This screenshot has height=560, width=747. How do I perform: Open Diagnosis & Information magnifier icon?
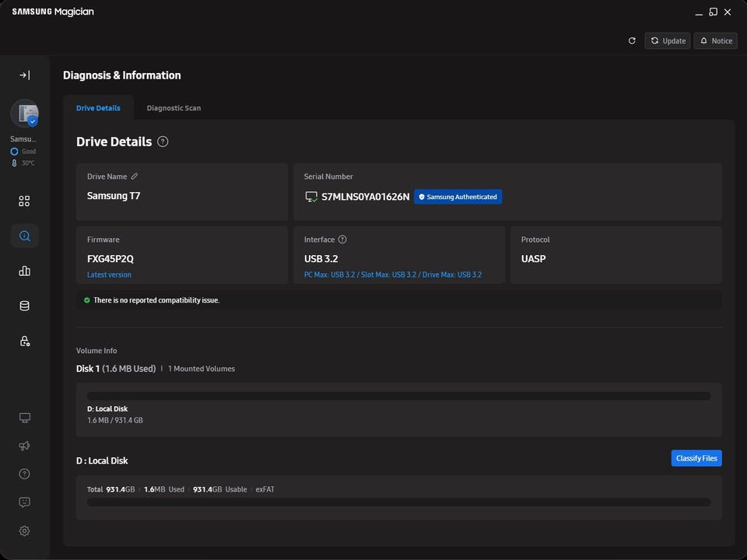24,236
